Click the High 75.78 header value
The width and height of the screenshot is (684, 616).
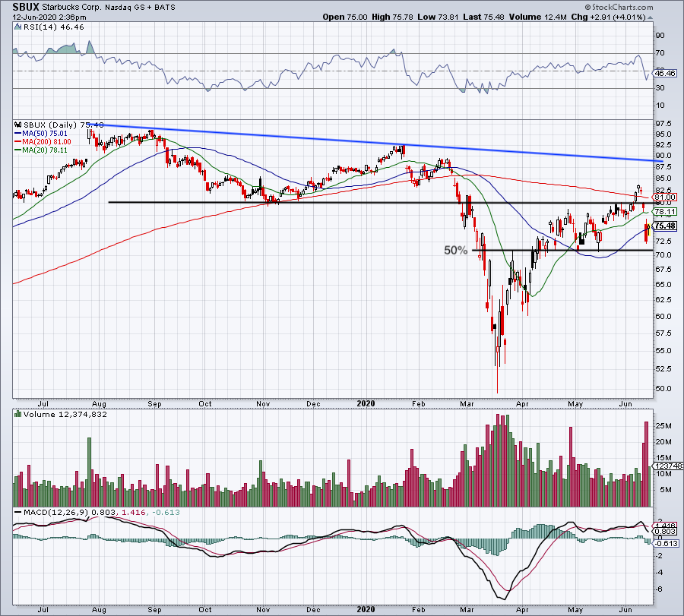click(x=393, y=17)
